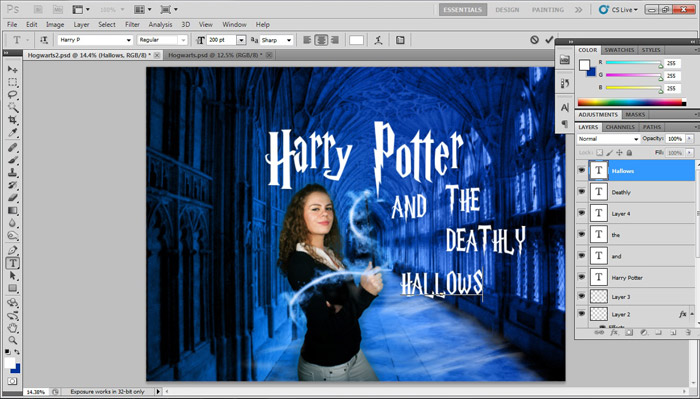
Task: Click the text color swatch in options bar
Action: click(x=356, y=40)
